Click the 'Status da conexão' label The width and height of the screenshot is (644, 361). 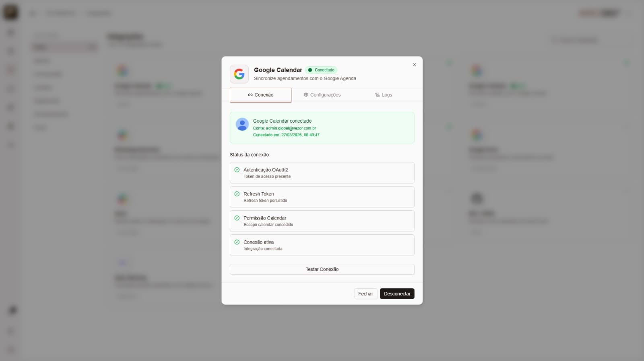(x=249, y=155)
